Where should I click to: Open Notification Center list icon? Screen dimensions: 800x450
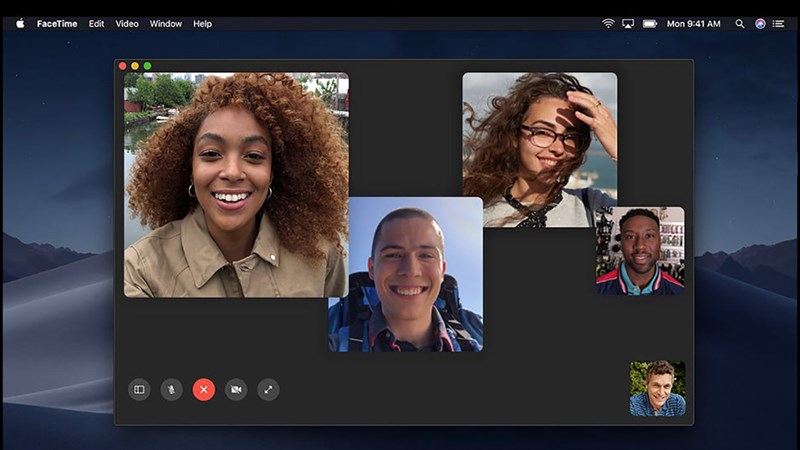point(778,23)
